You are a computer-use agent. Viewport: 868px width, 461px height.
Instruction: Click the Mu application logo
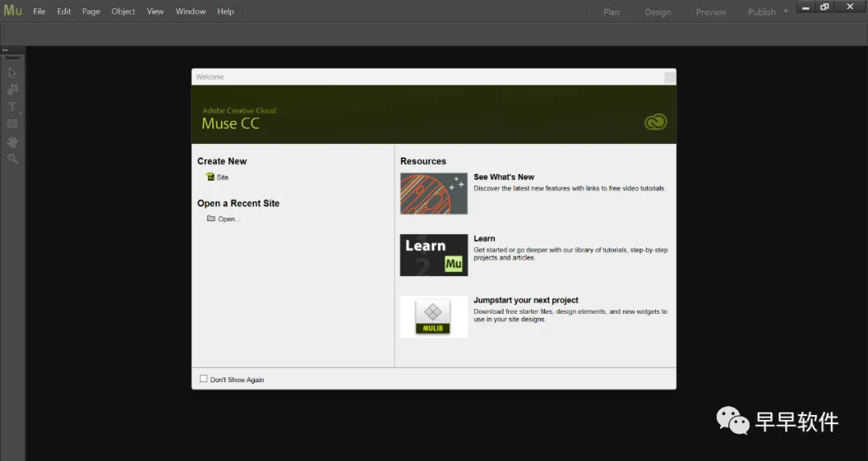click(13, 10)
